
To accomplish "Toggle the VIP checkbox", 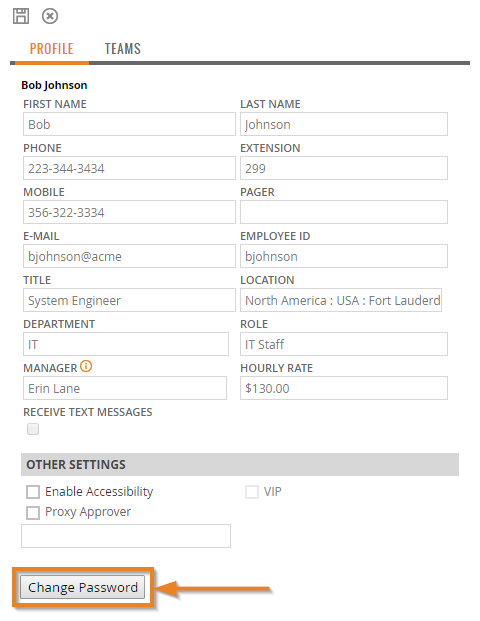I will click(252, 492).
